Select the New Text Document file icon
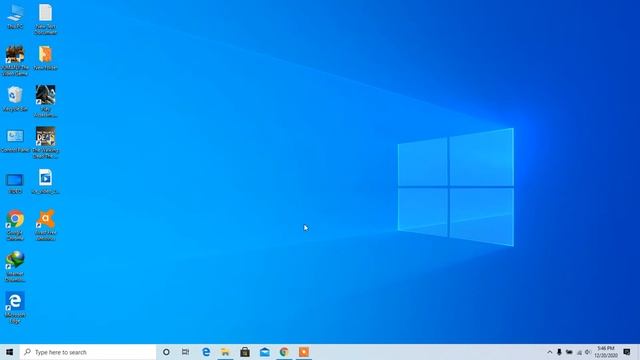Viewport: 640px width, 360px height. tap(45, 19)
